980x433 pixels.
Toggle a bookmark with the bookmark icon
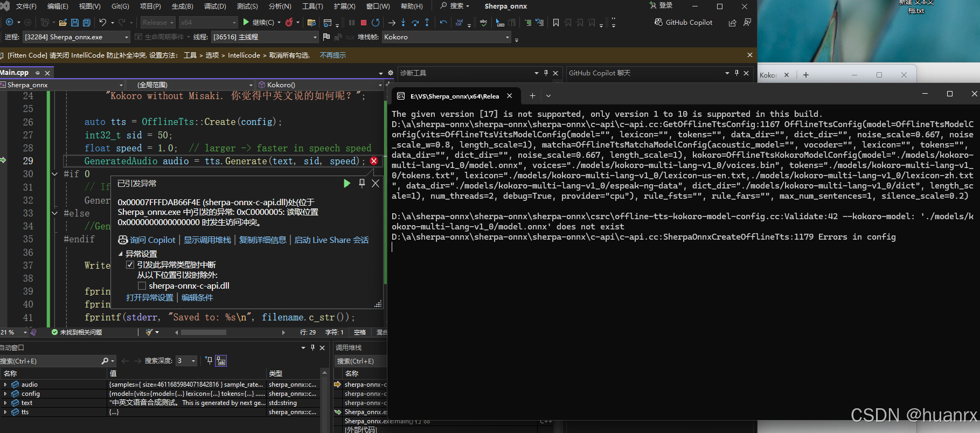click(556, 23)
